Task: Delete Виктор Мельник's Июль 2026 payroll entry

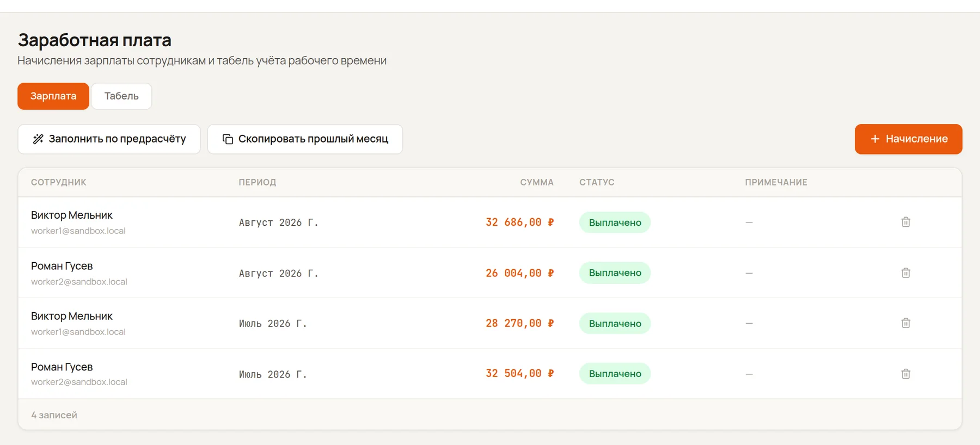Action: pos(905,323)
